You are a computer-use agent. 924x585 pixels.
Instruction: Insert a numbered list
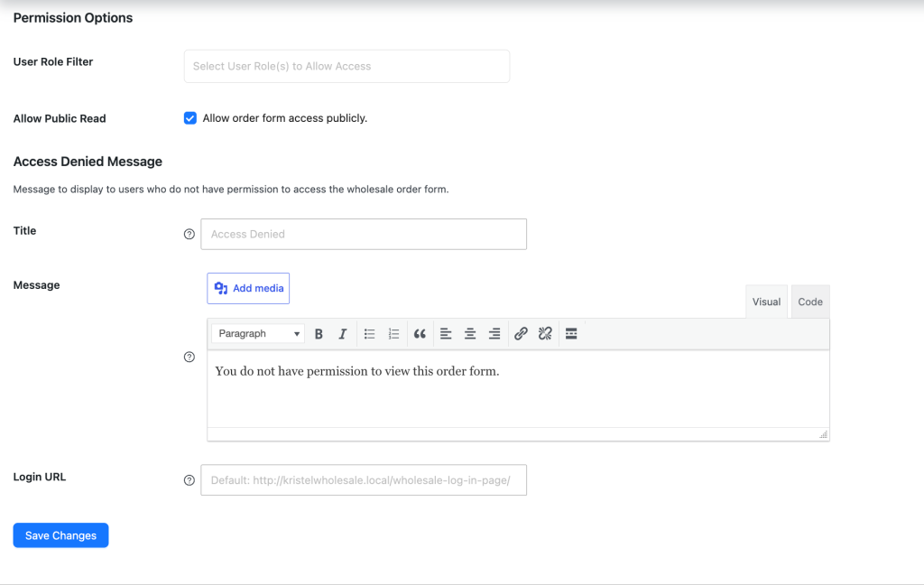coord(393,334)
